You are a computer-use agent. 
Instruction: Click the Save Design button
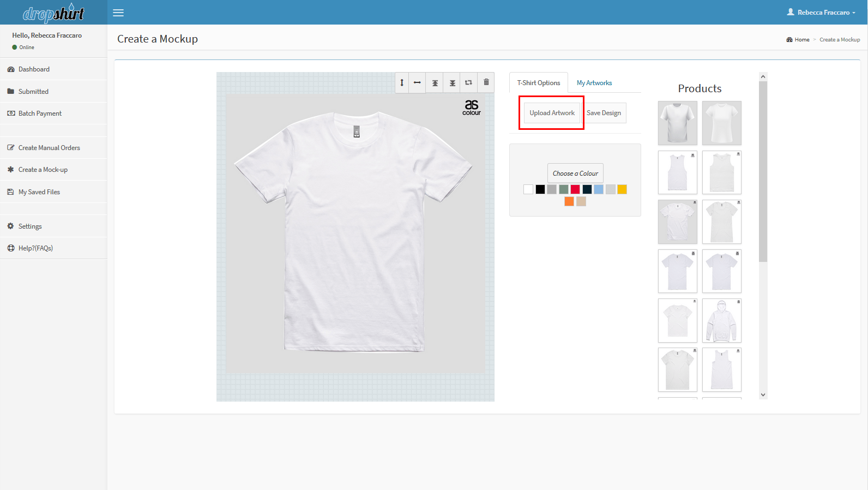coord(604,113)
